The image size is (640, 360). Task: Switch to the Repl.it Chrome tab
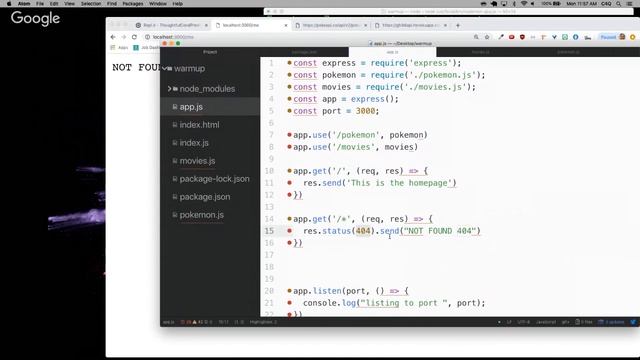pos(171,25)
